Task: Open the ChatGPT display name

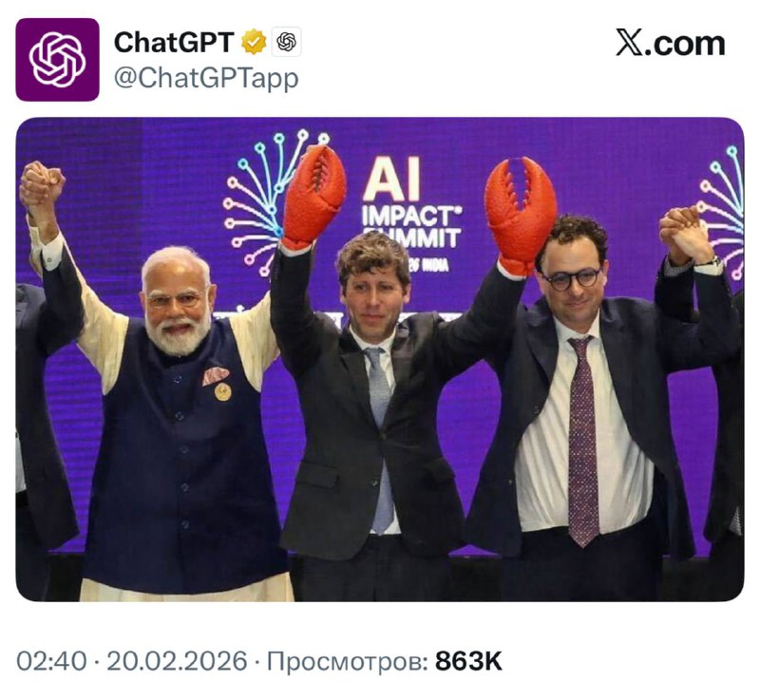Action: pos(174,43)
